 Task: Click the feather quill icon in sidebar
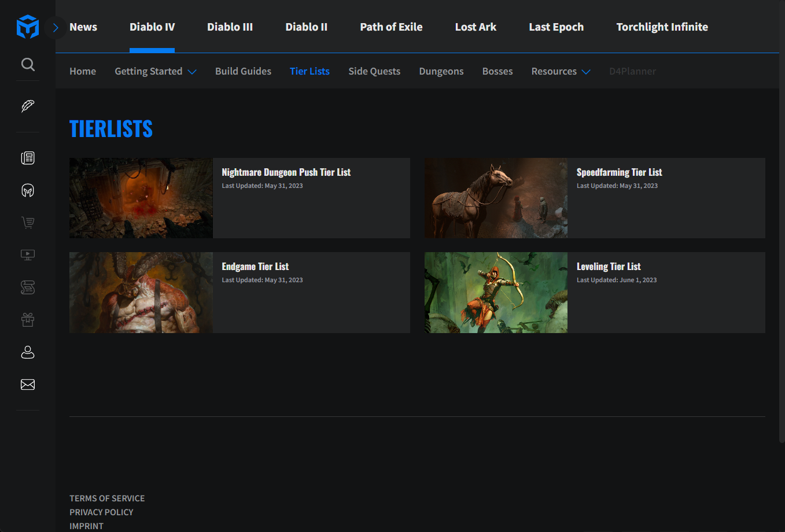[28, 106]
